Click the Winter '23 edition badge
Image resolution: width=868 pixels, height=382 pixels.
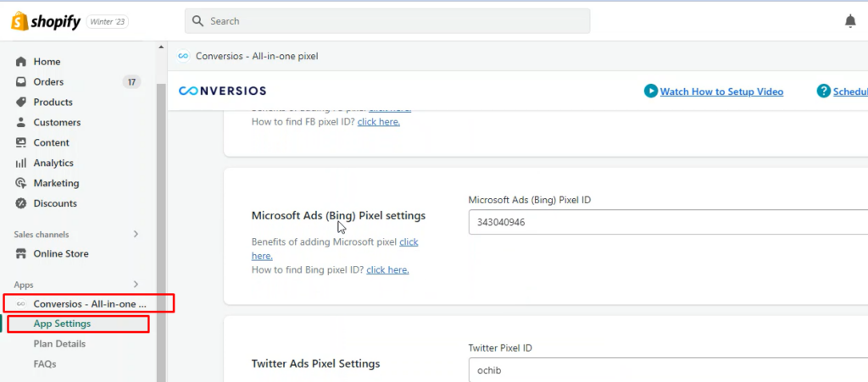108,21
